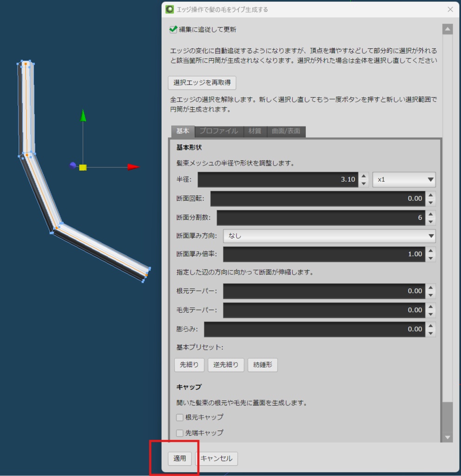This screenshot has height=476, width=461.
Task: Decrease 断面厚み倍率 with the down arrow
Action: tap(431, 258)
